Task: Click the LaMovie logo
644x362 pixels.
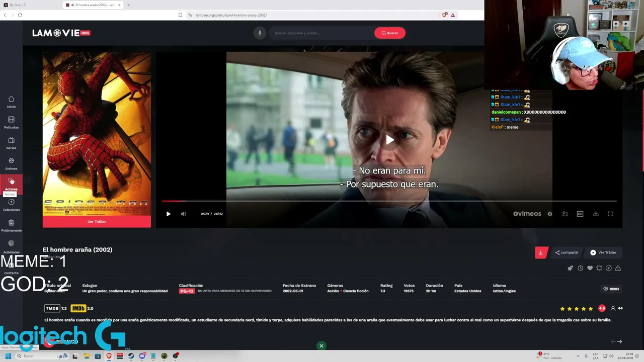Action: click(x=61, y=33)
